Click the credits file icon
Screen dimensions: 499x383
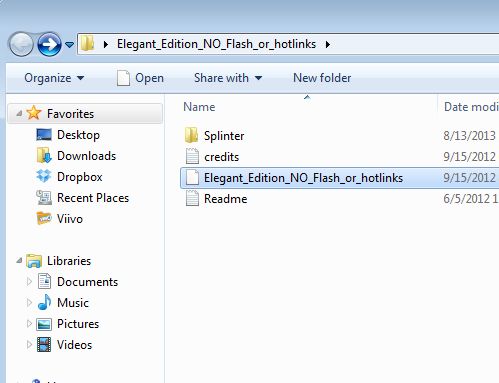pyautogui.click(x=192, y=156)
